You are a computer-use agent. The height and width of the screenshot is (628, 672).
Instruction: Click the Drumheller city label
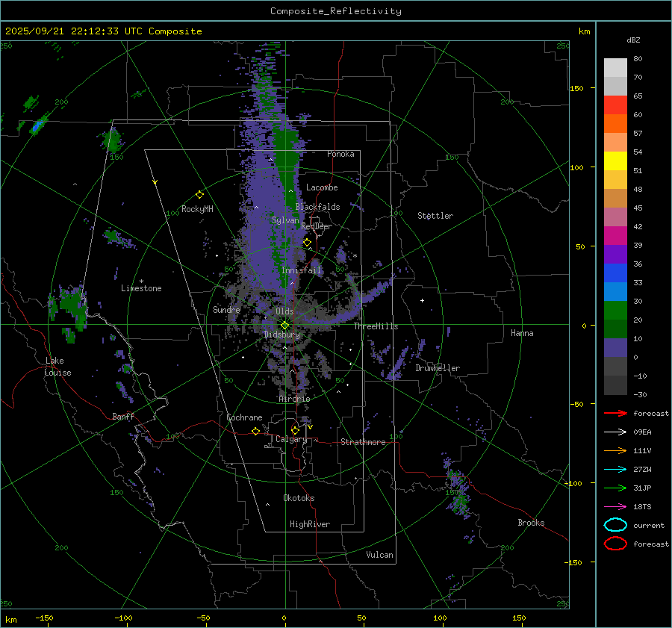[x=438, y=368]
